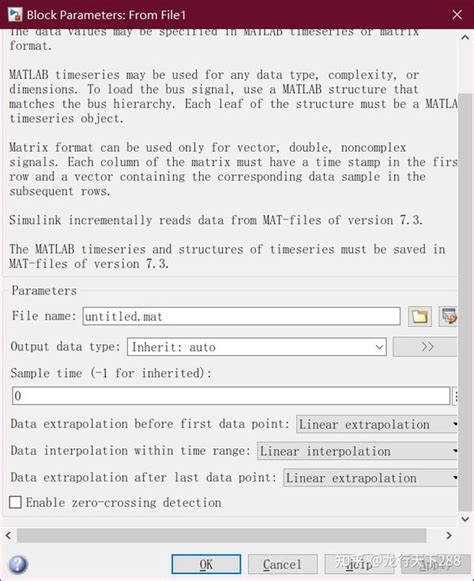The image size is (474, 581).
Task: Click the File name field with untitled.mat
Action: (x=241, y=316)
